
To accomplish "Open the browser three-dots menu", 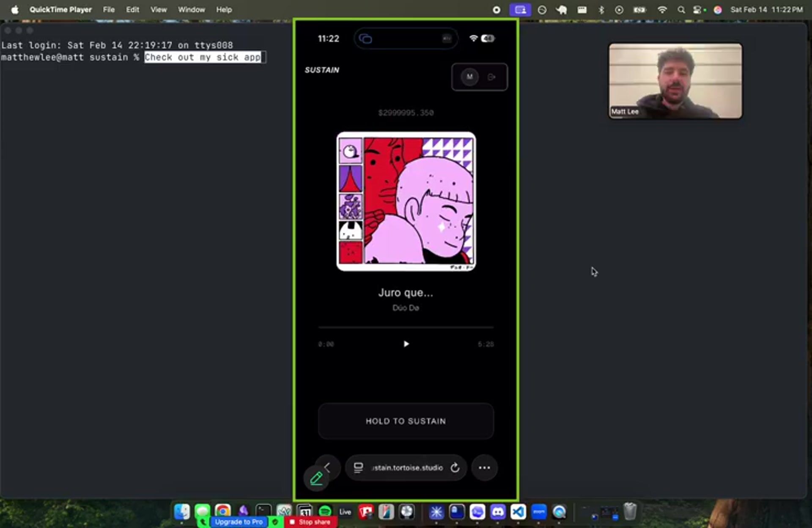I will point(484,467).
